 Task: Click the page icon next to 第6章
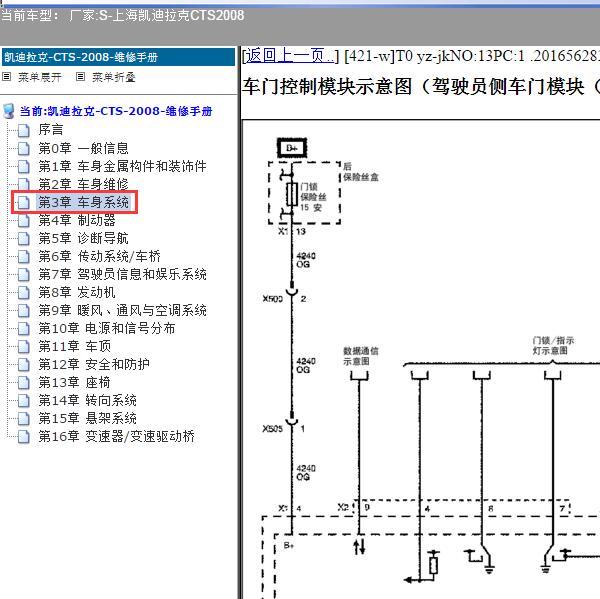pos(24,256)
